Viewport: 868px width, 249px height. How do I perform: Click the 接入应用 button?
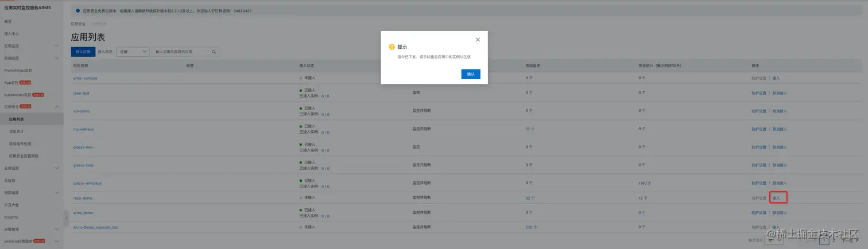pyautogui.click(x=83, y=52)
